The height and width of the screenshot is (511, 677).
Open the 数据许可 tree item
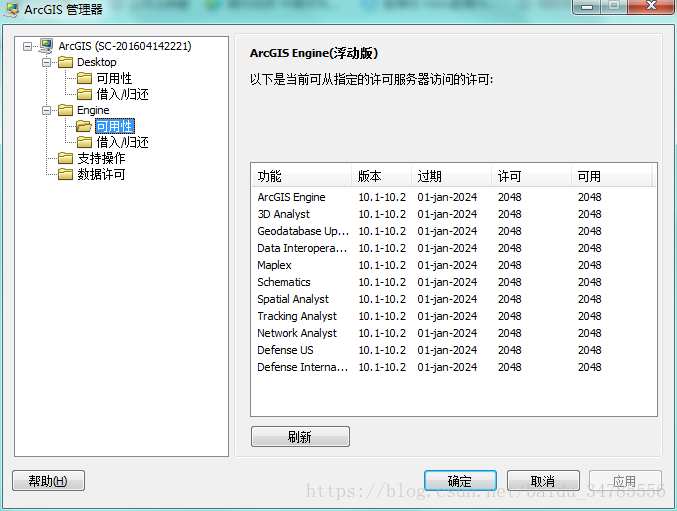tap(101, 174)
